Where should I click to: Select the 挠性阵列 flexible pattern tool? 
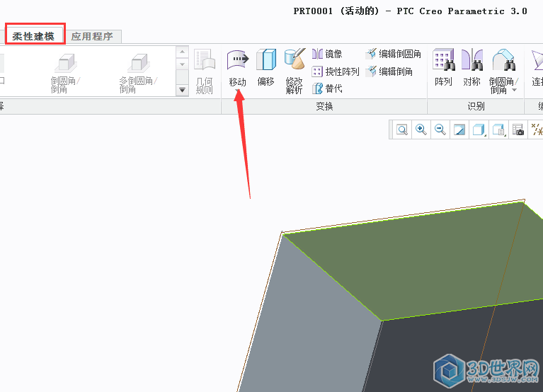(336, 71)
